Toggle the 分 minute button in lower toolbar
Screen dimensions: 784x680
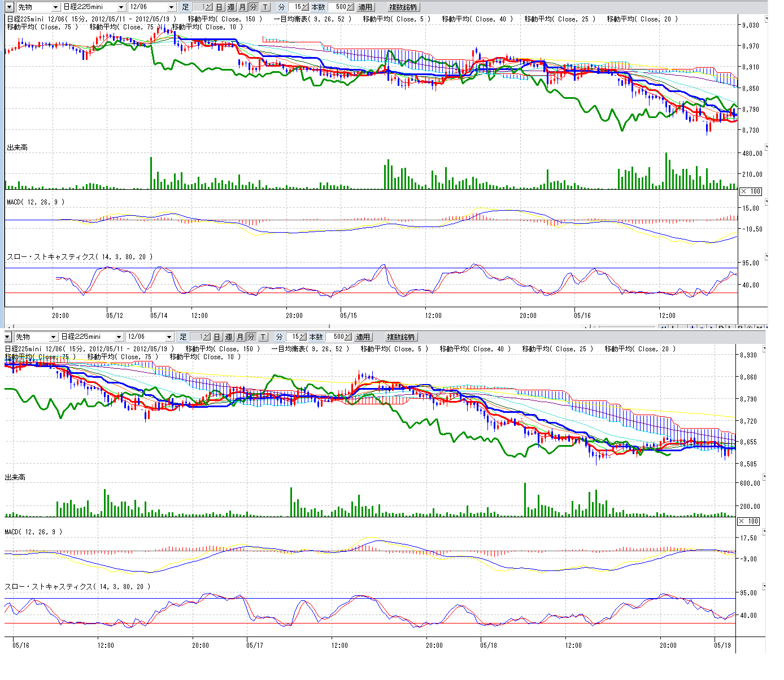click(251, 337)
